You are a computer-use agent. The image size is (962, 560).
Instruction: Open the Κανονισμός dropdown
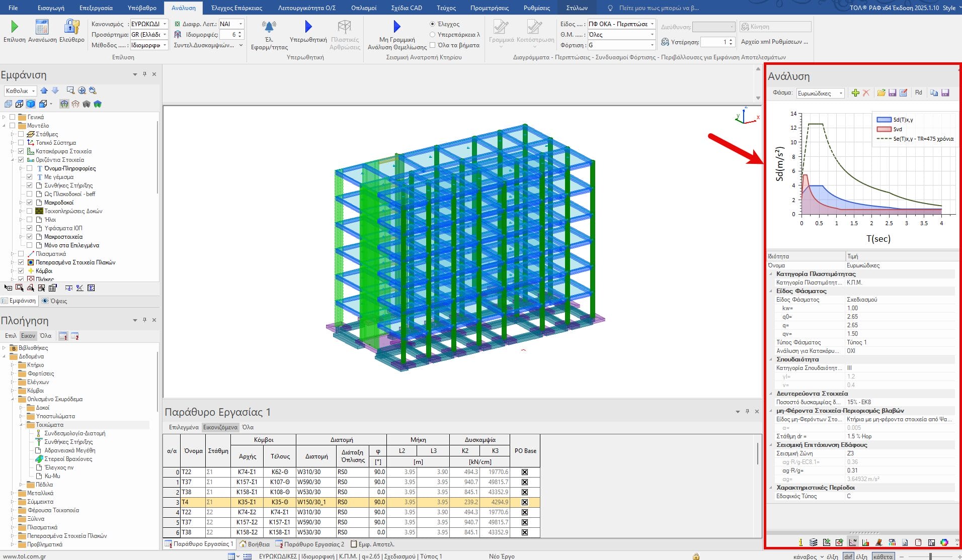click(149, 24)
